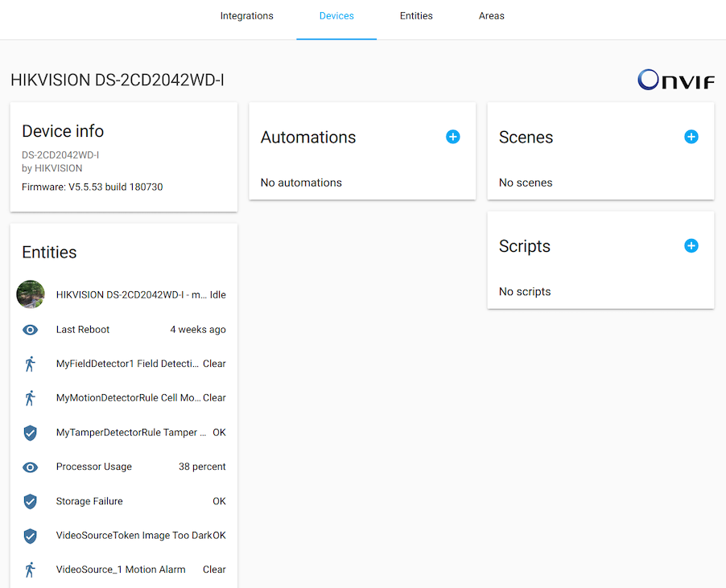This screenshot has height=588, width=726.
Task: Select the eye icon beside Last Reboot
Action: click(x=30, y=329)
